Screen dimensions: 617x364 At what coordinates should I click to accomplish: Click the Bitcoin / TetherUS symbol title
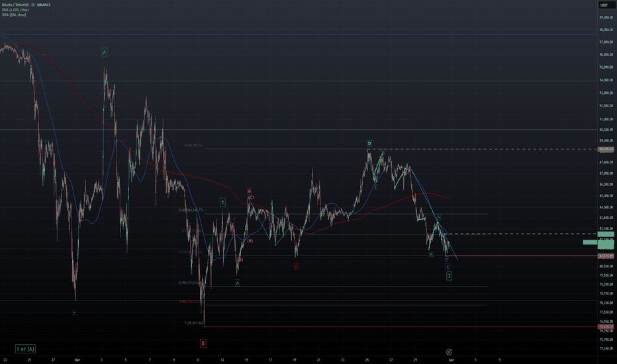26,5
